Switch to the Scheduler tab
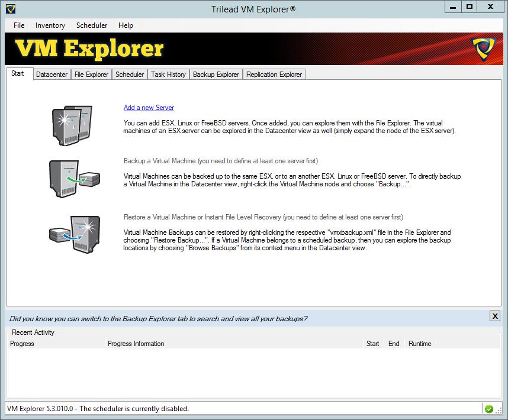Screen dimensions: 508x420 click(x=130, y=75)
